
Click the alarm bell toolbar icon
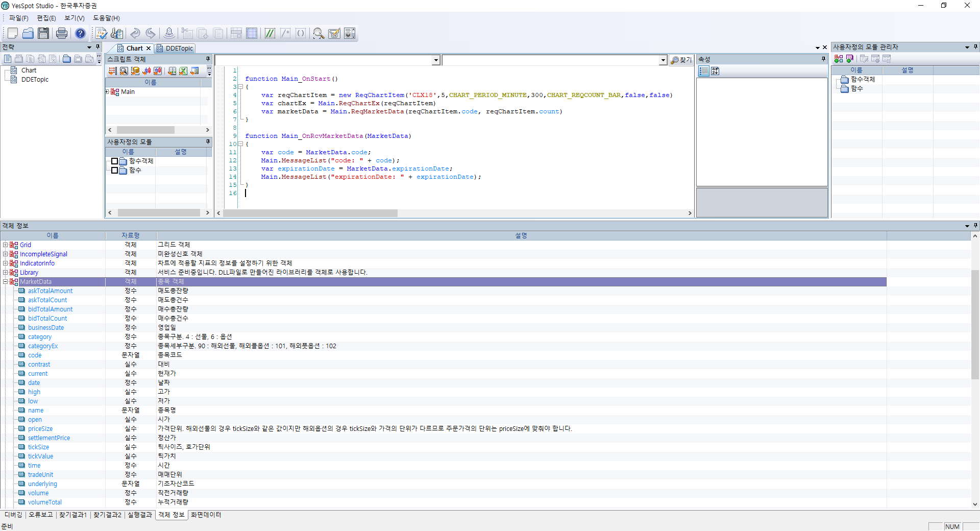coord(169,33)
